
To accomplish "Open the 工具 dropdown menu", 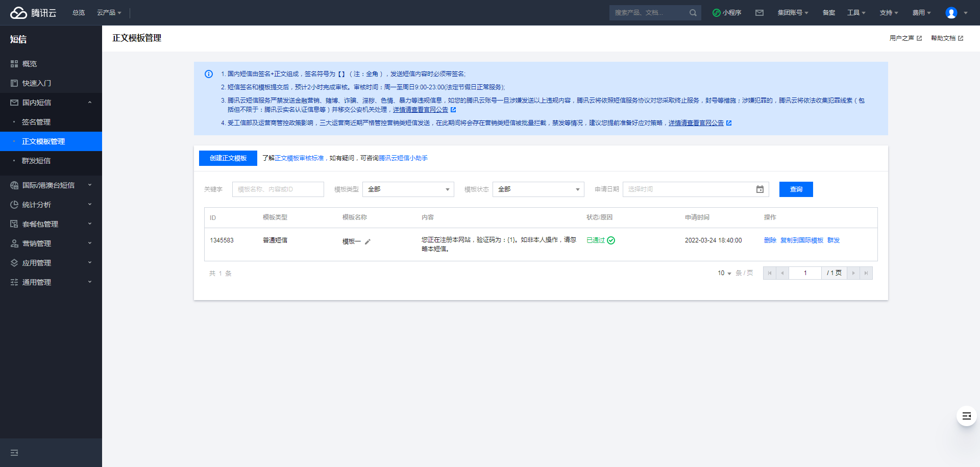I will click(x=856, y=13).
